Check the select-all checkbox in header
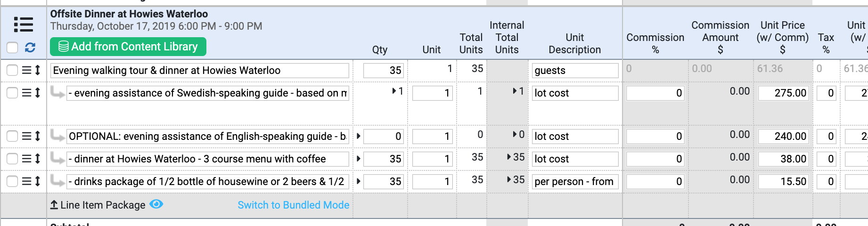The width and height of the screenshot is (868, 226). [x=13, y=48]
